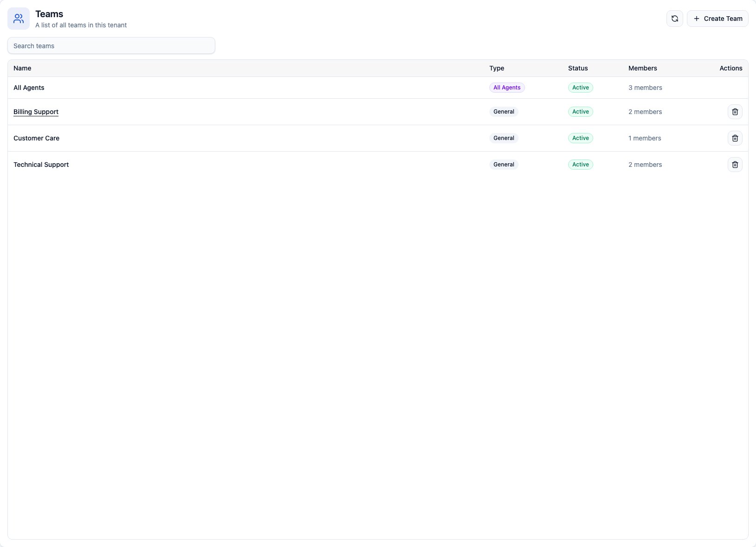Viewport: 756px width, 547px height.
Task: Click the Active status of Customer Care
Action: (x=580, y=138)
